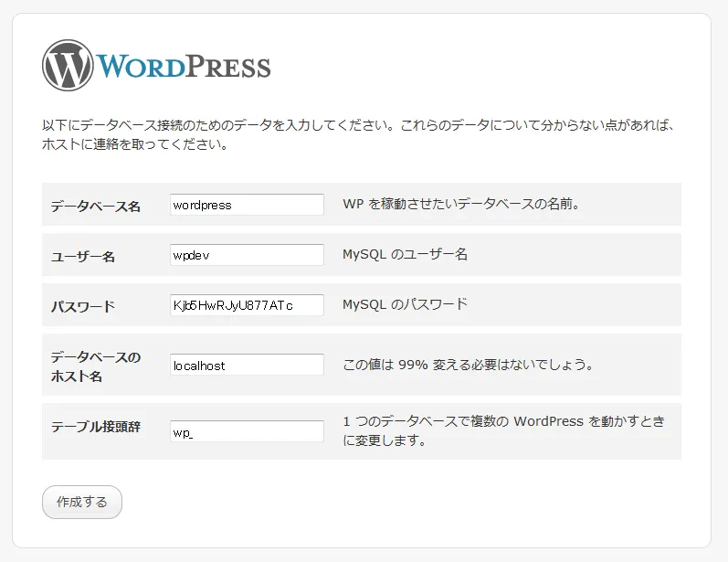Click the WordPress logo
This screenshot has width=728, height=562.
coord(156,66)
